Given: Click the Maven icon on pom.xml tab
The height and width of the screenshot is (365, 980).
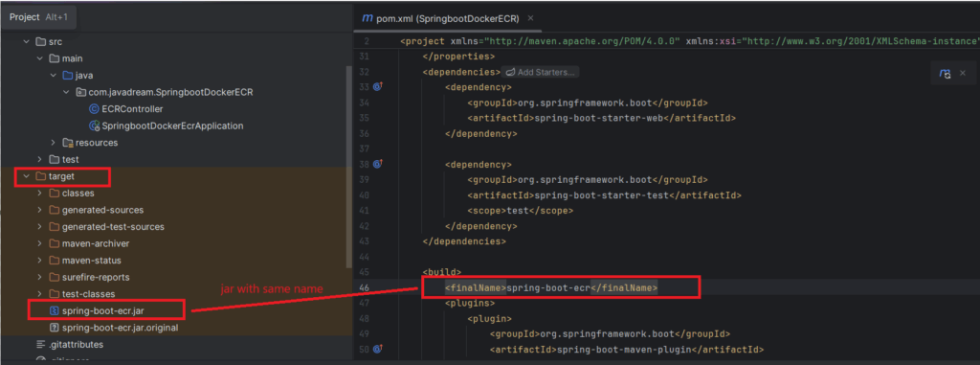Looking at the screenshot, I should [x=367, y=19].
